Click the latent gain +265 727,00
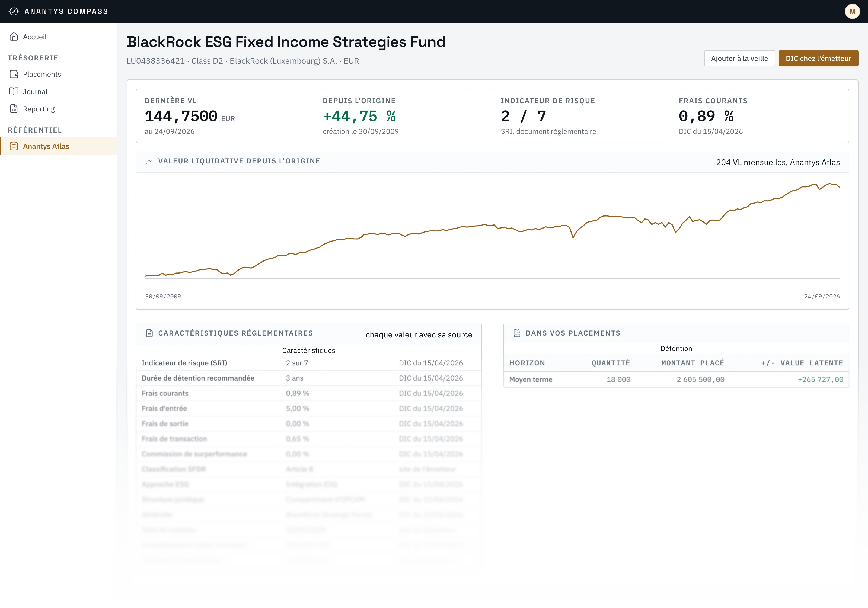The image size is (868, 608). [x=820, y=380]
